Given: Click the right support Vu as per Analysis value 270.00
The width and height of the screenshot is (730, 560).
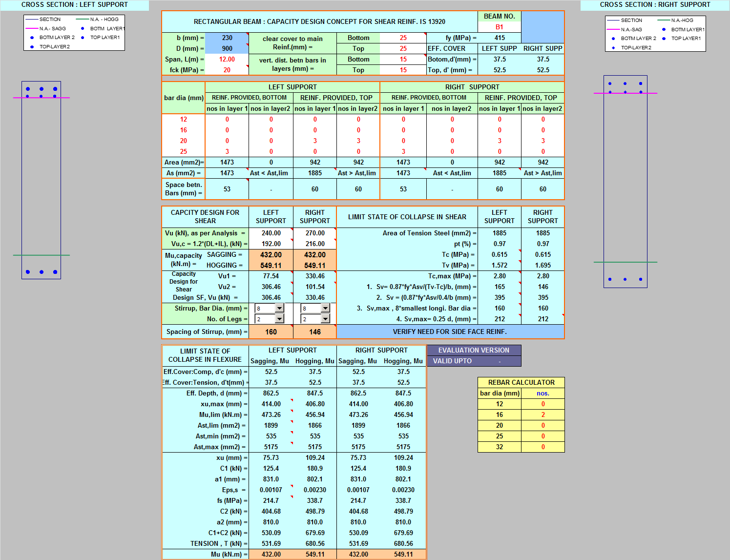Looking at the screenshot, I should point(315,233).
